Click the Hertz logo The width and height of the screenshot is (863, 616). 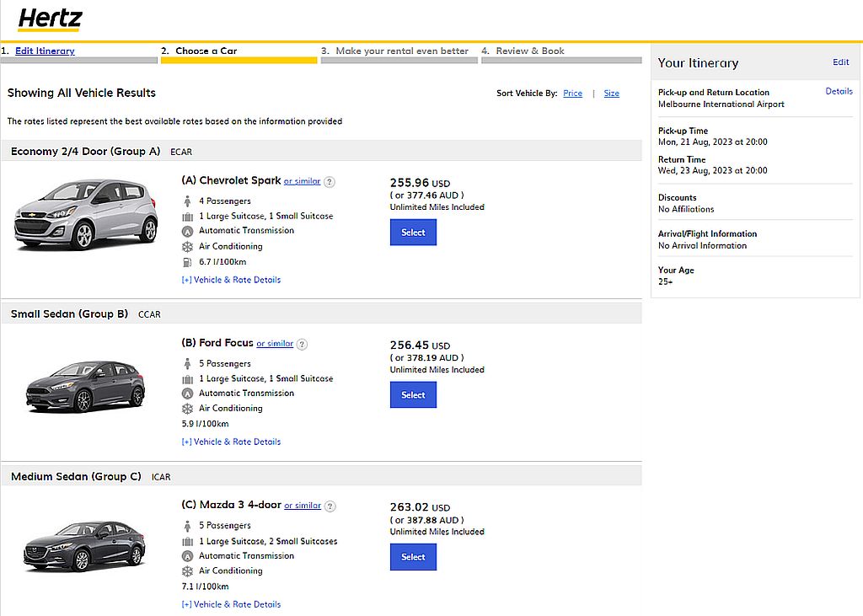(49, 18)
